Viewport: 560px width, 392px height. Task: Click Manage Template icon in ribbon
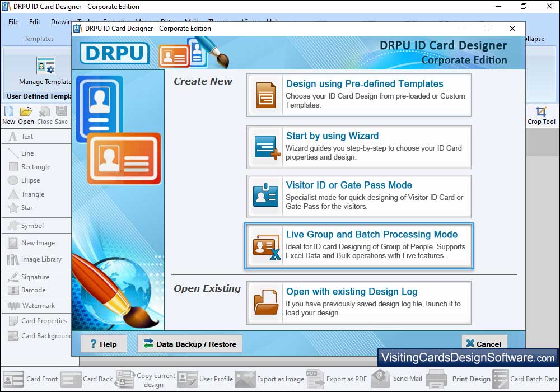(x=46, y=66)
